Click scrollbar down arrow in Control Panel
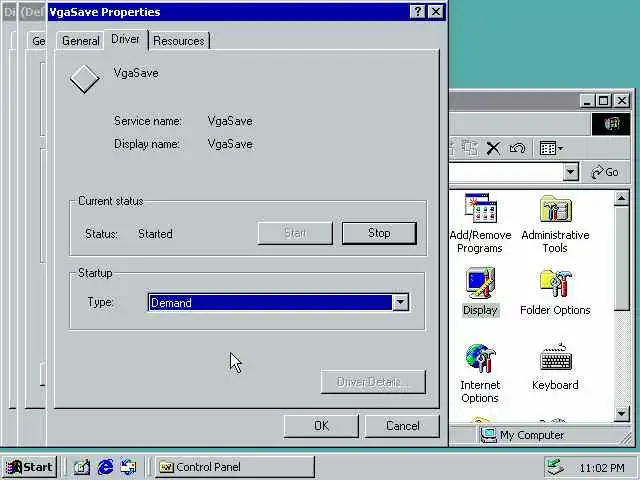640x480 pixels. pyautogui.click(x=621, y=414)
